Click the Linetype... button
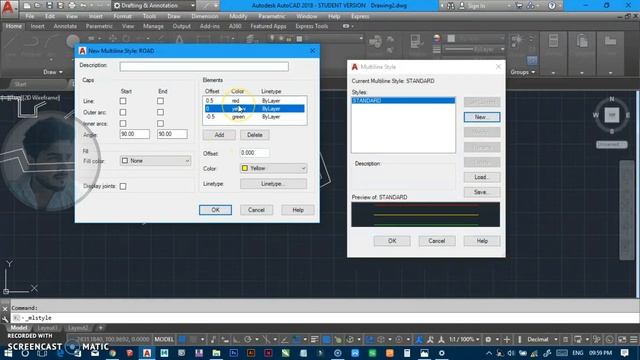The image size is (640, 360). (273, 184)
